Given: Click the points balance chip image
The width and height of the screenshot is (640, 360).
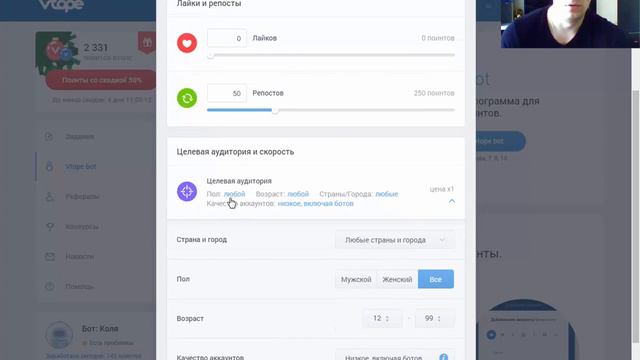Looking at the screenshot, I should tap(57, 53).
